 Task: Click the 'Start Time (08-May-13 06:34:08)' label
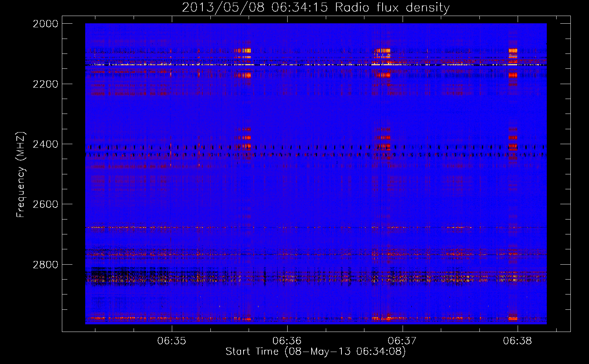coord(316,352)
